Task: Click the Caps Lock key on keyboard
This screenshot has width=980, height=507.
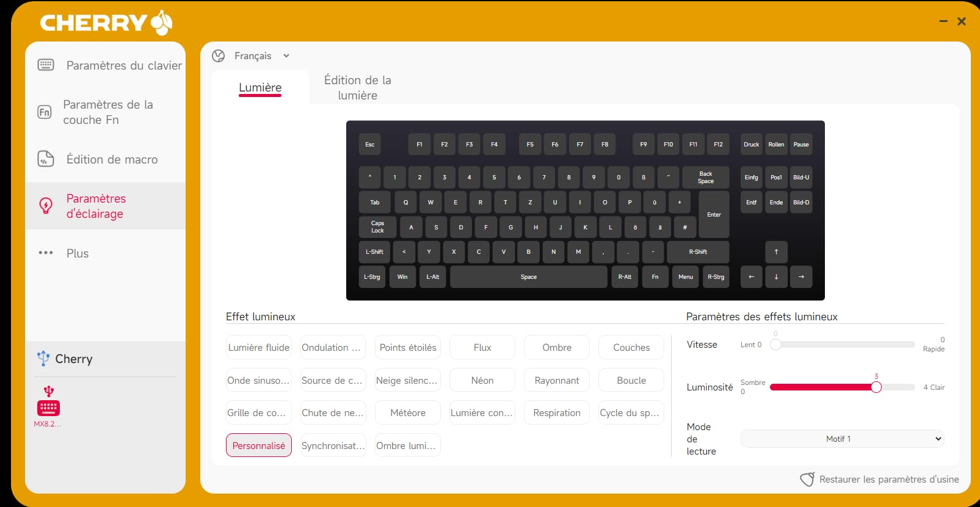Action: [377, 227]
